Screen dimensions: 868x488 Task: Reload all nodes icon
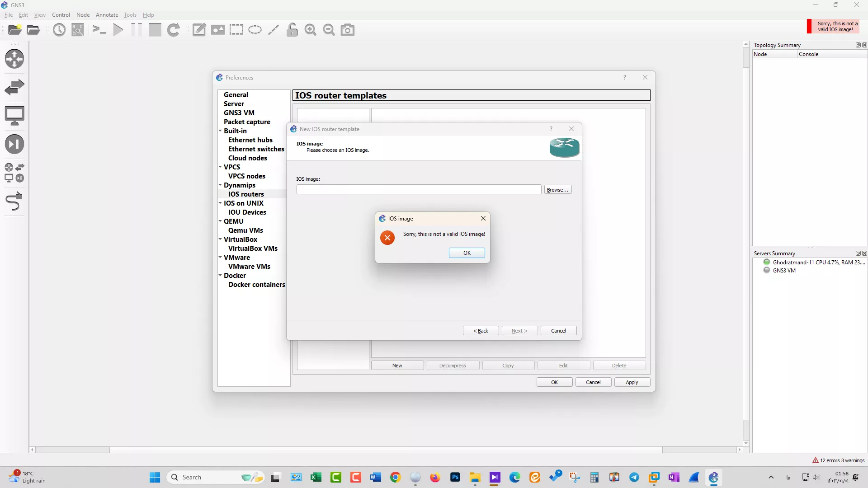(174, 30)
